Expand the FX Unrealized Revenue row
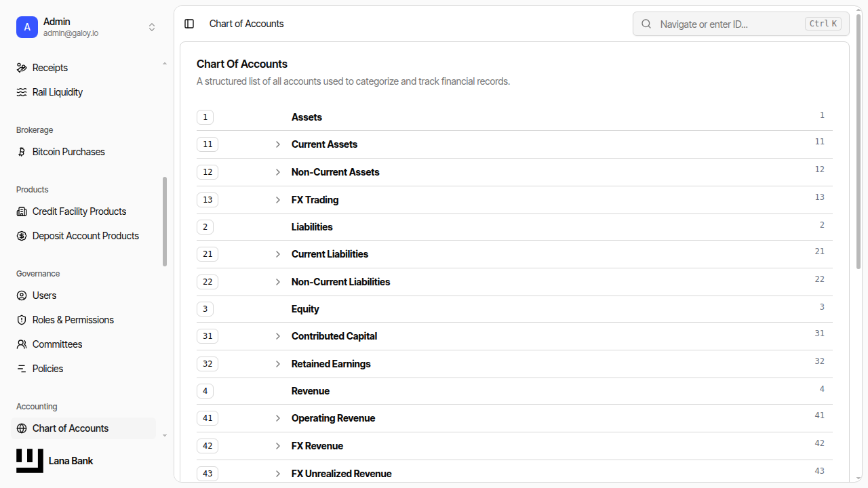 tap(278, 474)
